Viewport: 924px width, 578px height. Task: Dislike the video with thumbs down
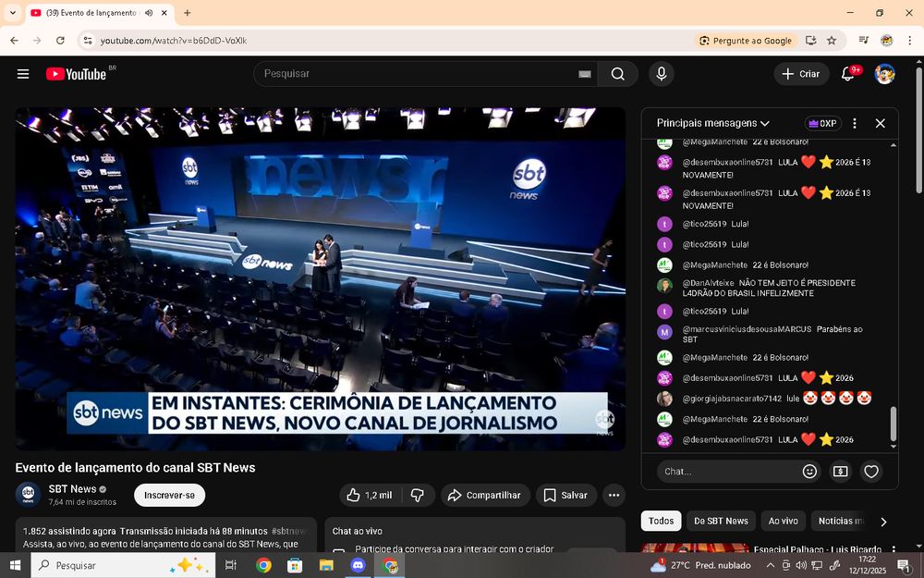point(418,495)
